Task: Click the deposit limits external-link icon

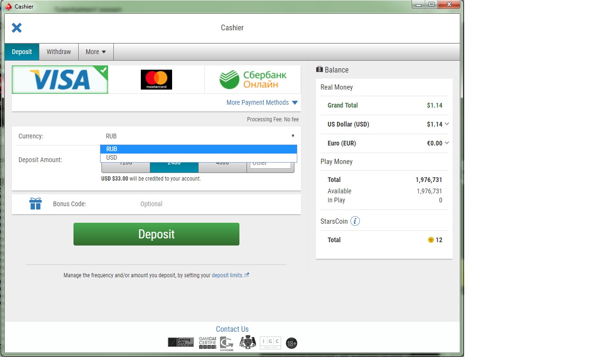Action: point(247,275)
